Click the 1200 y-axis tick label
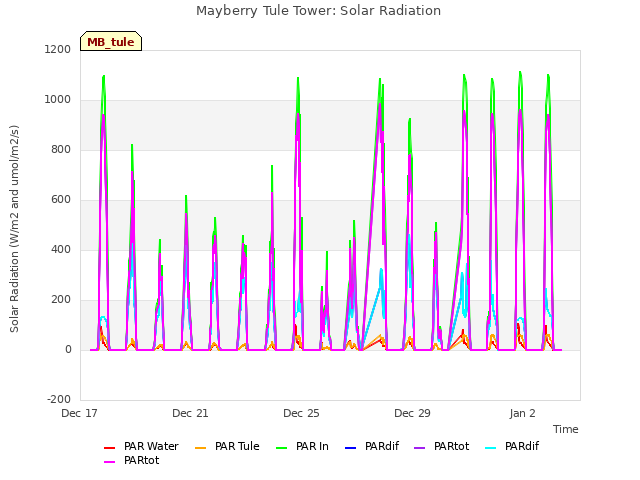The height and width of the screenshot is (480, 640). click(58, 49)
